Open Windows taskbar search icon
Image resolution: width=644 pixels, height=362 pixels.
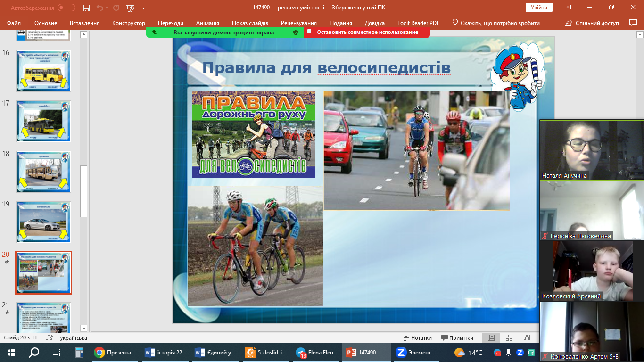click(34, 353)
